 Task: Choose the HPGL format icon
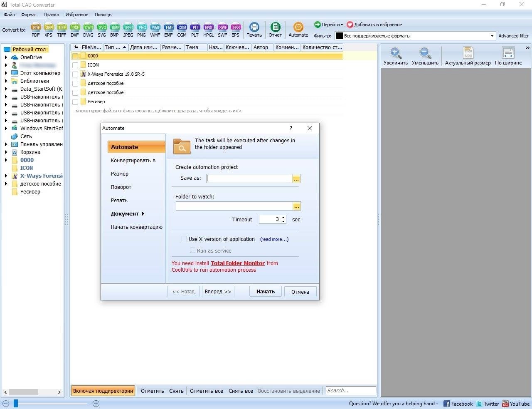[x=209, y=30]
